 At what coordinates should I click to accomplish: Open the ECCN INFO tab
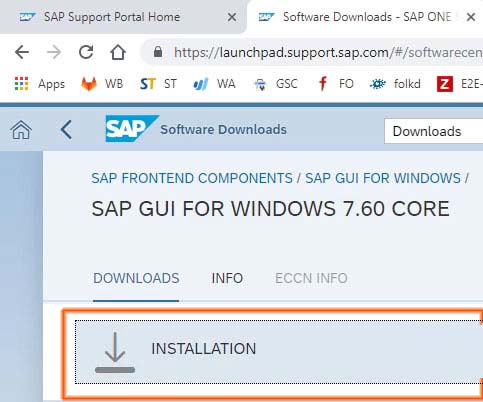pos(311,278)
